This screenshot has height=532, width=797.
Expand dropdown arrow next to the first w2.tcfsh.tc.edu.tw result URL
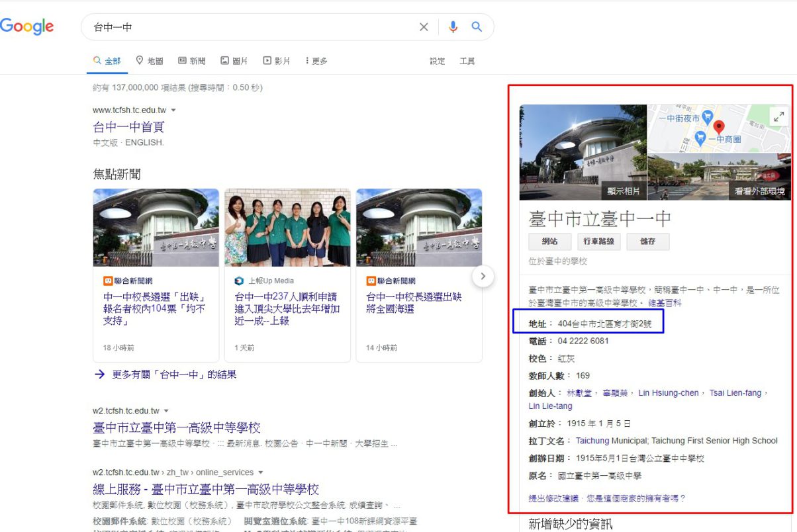pyautogui.click(x=167, y=411)
